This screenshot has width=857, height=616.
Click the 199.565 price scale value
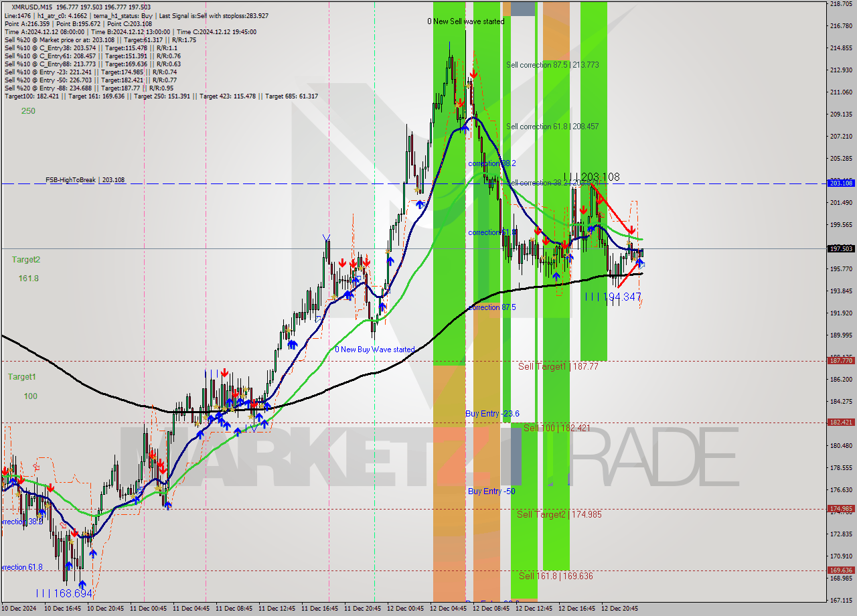click(841, 225)
